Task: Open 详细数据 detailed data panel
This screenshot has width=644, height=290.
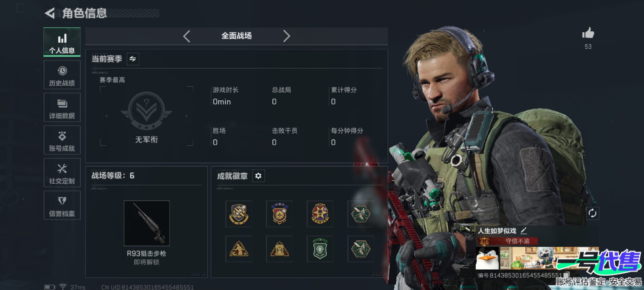Action: click(62, 107)
